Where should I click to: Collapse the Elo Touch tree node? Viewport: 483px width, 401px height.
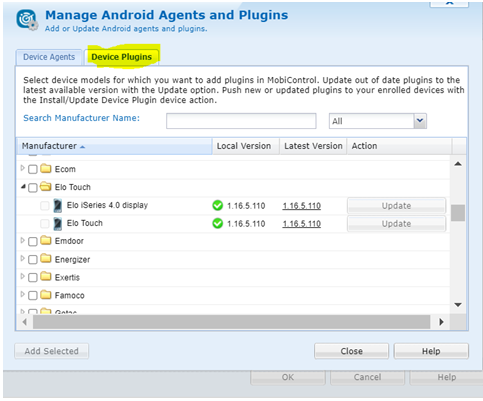[23, 187]
